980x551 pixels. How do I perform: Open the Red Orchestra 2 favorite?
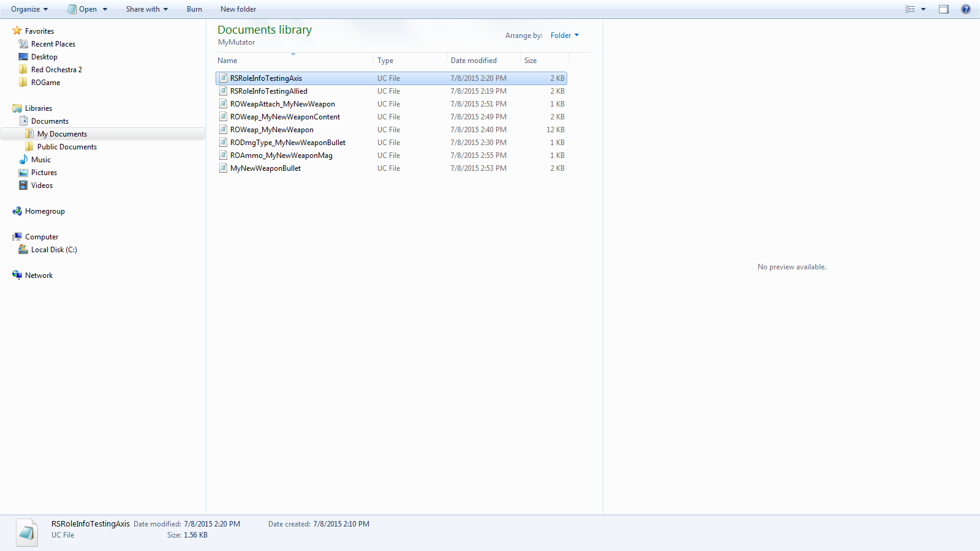56,70
